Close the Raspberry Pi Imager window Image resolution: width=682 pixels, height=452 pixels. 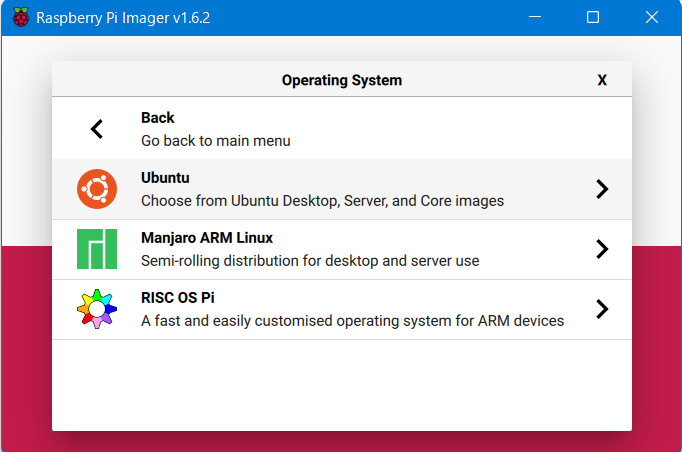651,17
